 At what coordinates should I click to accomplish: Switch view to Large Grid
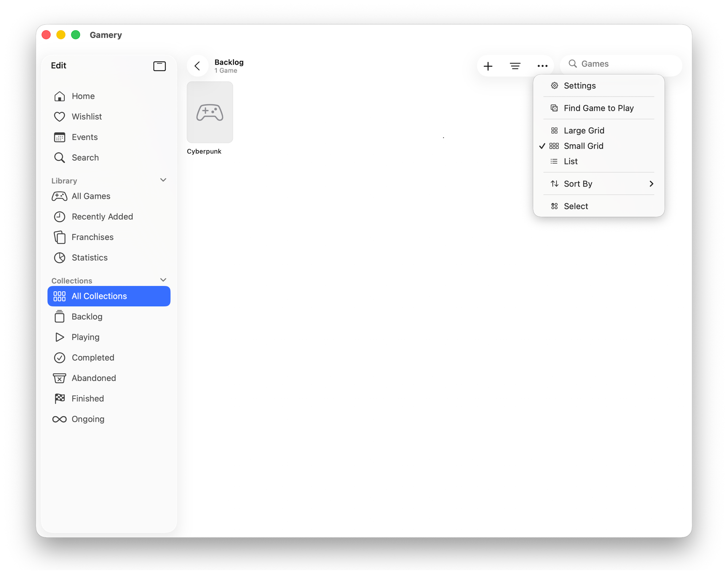584,130
